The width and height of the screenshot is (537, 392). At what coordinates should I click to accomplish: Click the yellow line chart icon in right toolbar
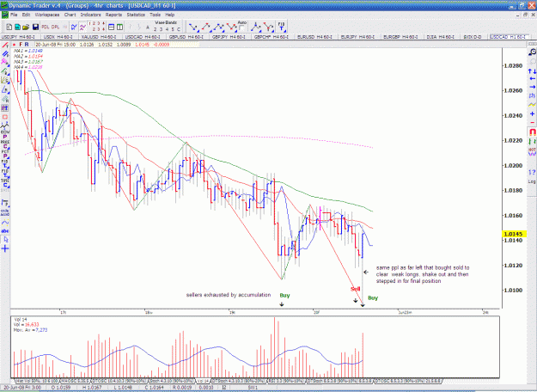[532, 105]
